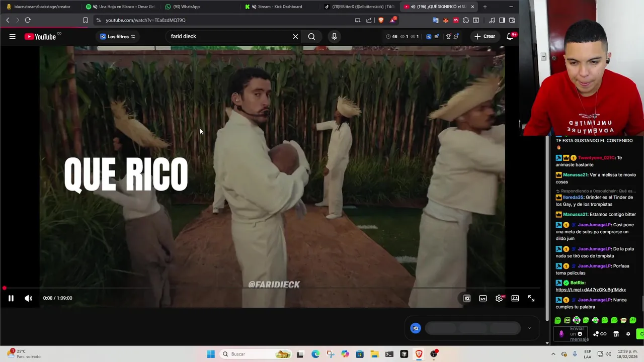Open Microsoft Edge from the taskbar
Image resolution: width=644 pixels, height=362 pixels.
(x=315, y=354)
